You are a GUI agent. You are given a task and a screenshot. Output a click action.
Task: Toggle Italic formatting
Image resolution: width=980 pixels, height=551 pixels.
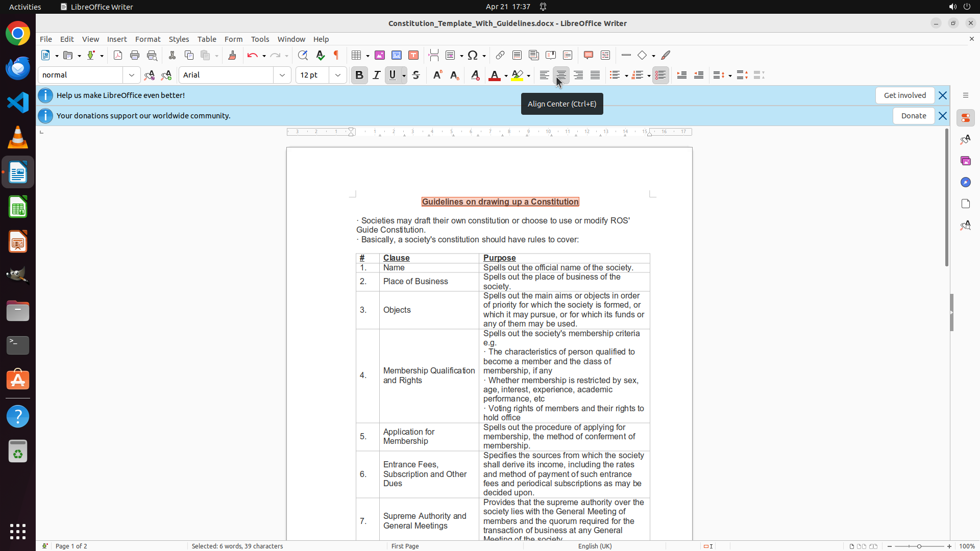(x=377, y=75)
